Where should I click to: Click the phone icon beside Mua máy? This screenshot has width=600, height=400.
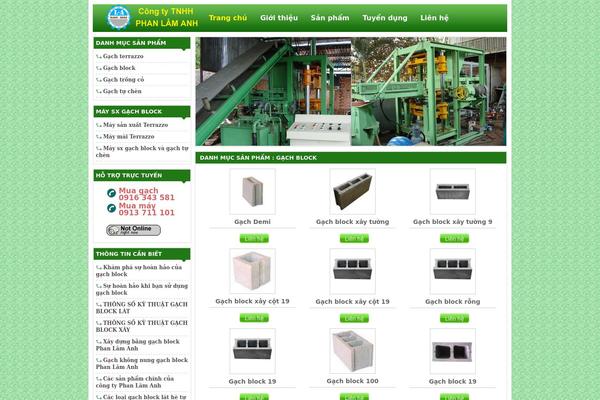[x=111, y=208]
